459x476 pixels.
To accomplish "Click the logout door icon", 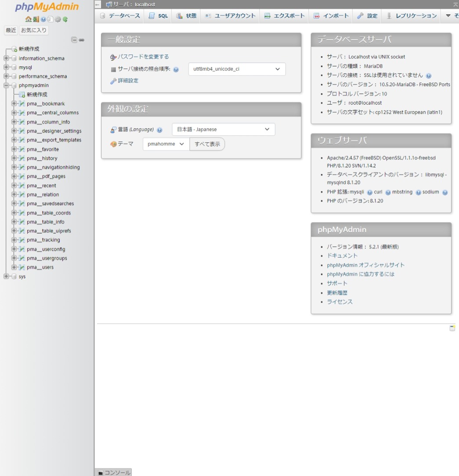I will pyautogui.click(x=36, y=19).
